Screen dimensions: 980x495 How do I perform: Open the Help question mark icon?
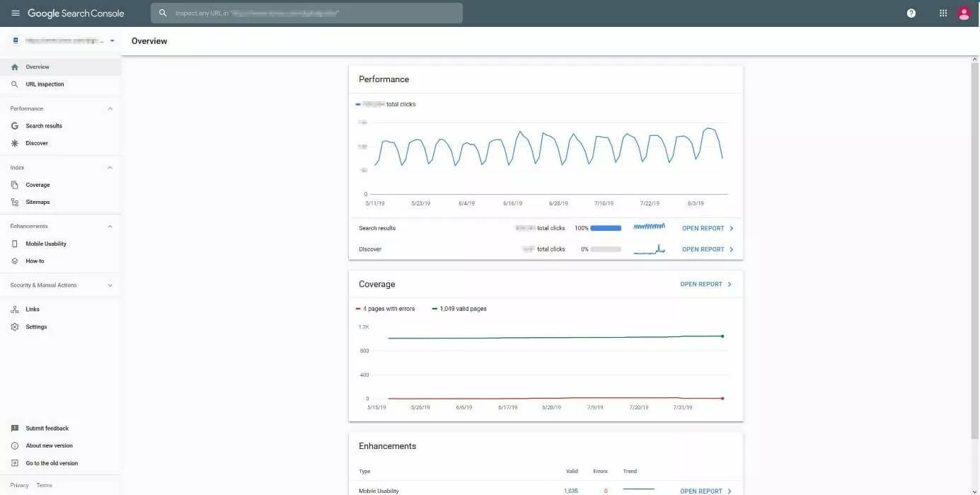point(911,13)
